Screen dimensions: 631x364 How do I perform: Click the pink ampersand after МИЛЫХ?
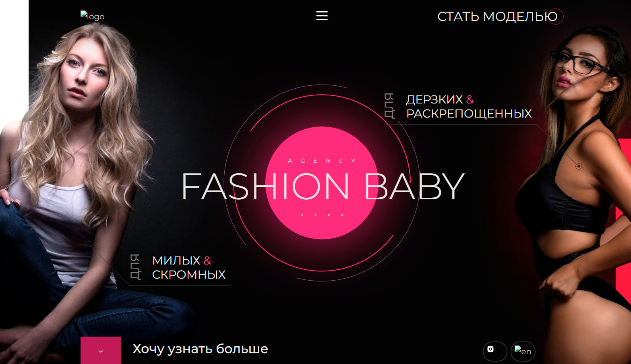(207, 261)
